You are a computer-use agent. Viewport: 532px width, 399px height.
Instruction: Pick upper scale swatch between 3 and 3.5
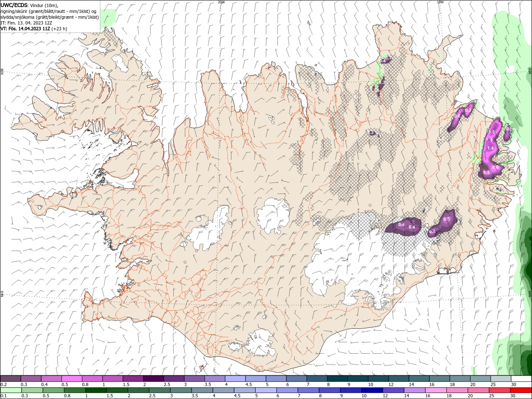pos(195,379)
